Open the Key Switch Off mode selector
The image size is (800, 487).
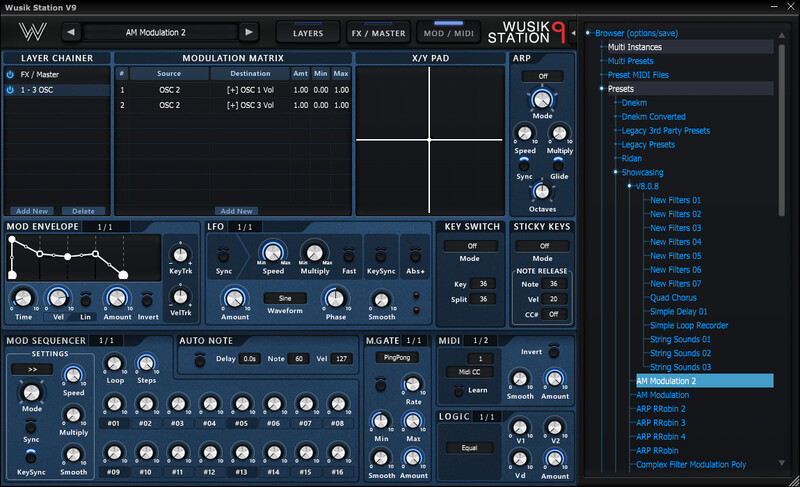click(x=472, y=246)
